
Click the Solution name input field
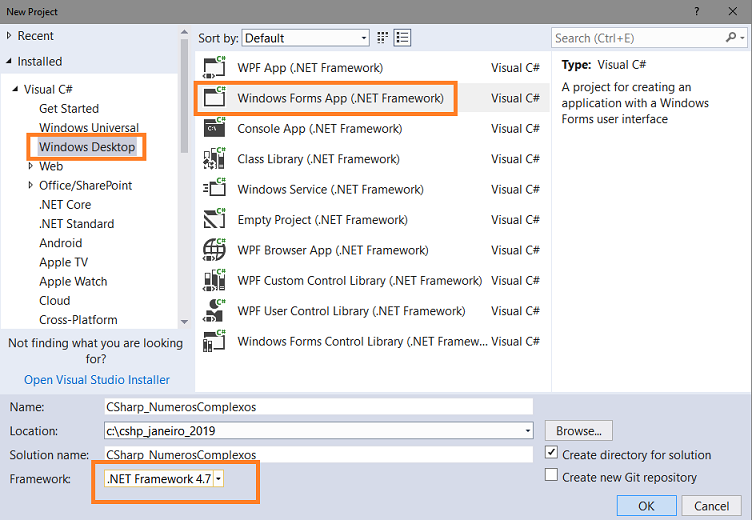[318, 454]
